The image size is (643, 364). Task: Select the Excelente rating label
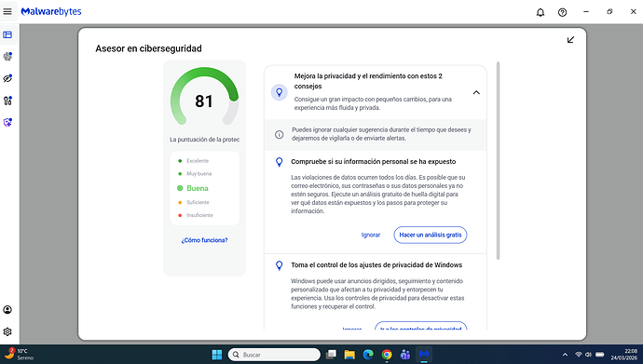(198, 161)
